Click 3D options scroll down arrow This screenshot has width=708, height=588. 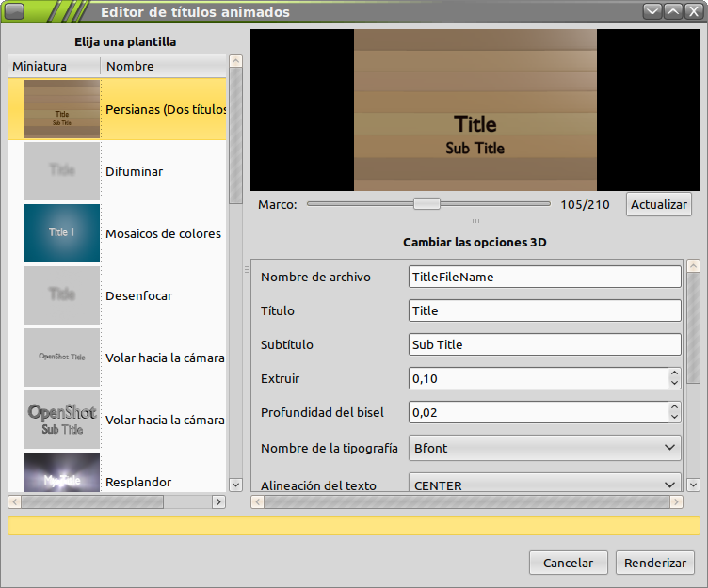click(694, 485)
